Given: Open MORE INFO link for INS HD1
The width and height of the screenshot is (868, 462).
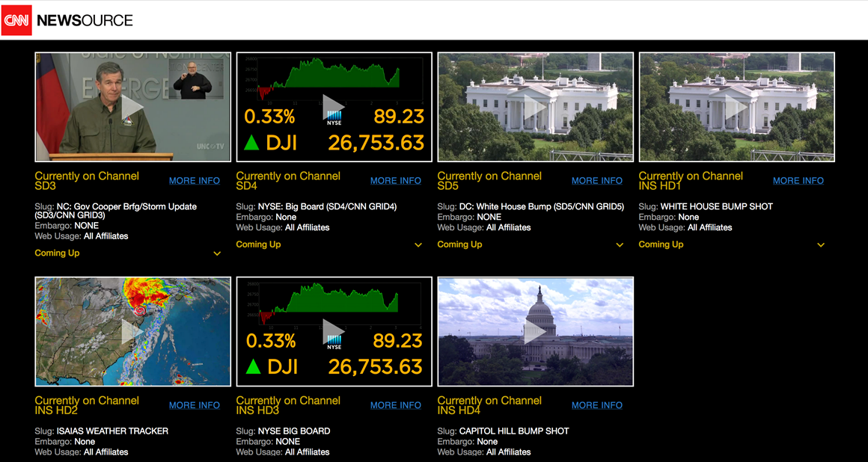Looking at the screenshot, I should 798,181.
